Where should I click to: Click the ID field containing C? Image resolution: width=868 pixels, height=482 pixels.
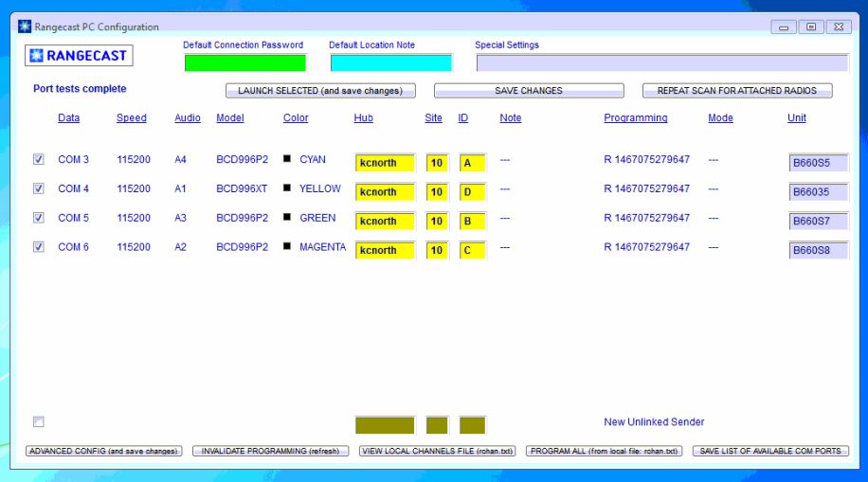pos(472,250)
